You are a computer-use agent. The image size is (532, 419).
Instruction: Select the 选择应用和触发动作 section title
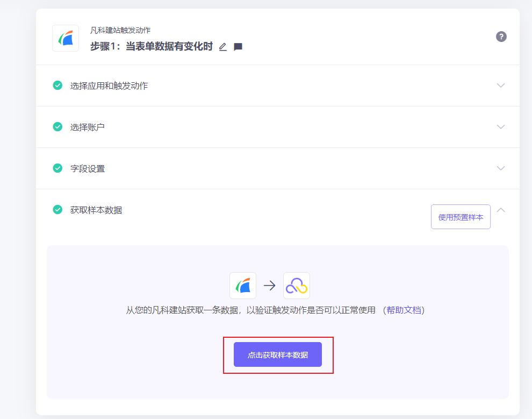(x=109, y=86)
